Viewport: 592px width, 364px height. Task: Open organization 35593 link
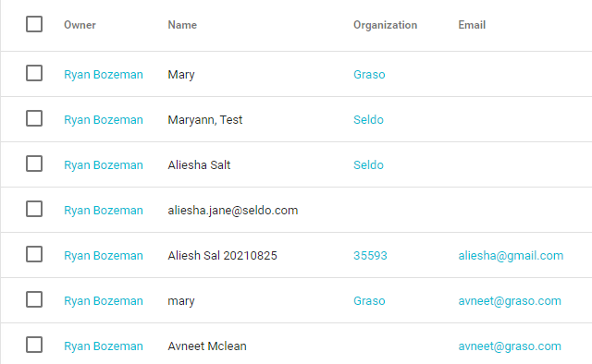pos(370,255)
